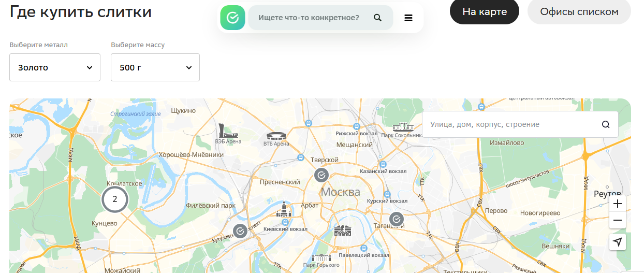Switch to the На карте view
Viewport: 644px width, 273px height.
(x=484, y=11)
